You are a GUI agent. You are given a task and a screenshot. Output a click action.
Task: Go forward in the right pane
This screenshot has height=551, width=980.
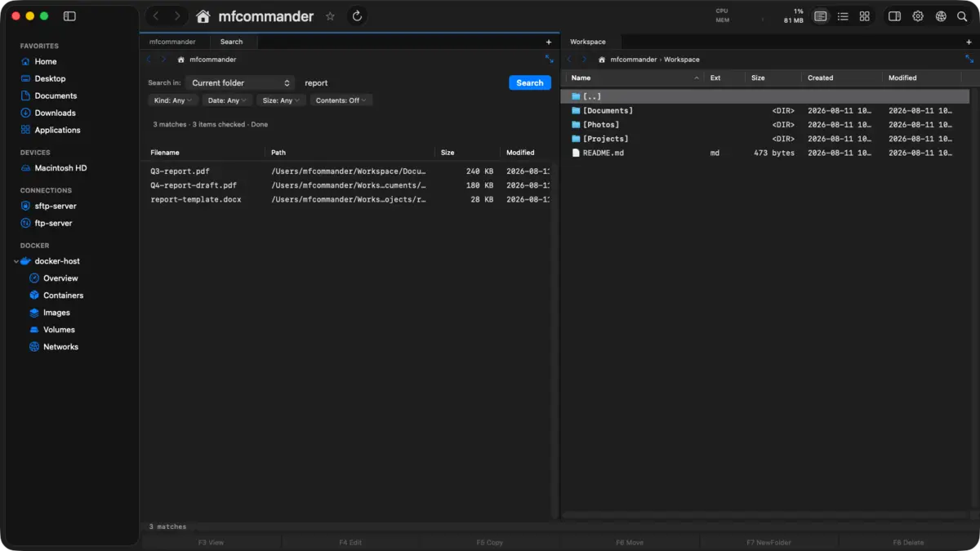(584, 60)
